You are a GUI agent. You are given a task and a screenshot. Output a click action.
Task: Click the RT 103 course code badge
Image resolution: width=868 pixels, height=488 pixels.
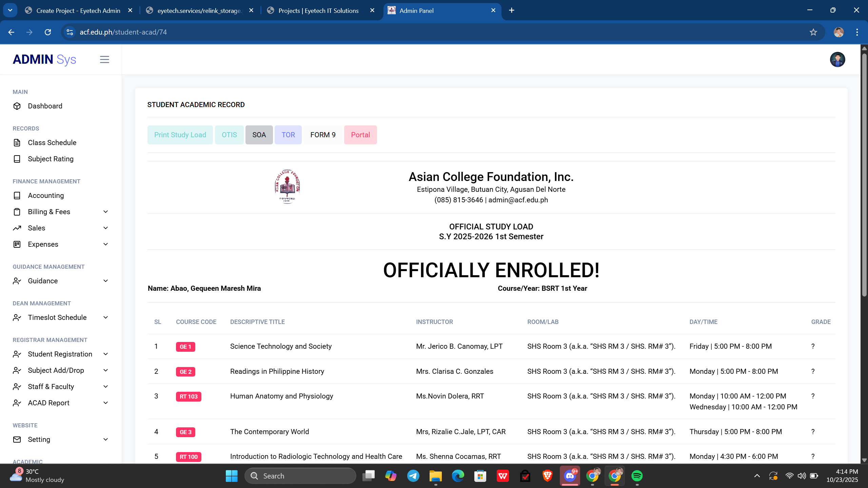point(189,396)
